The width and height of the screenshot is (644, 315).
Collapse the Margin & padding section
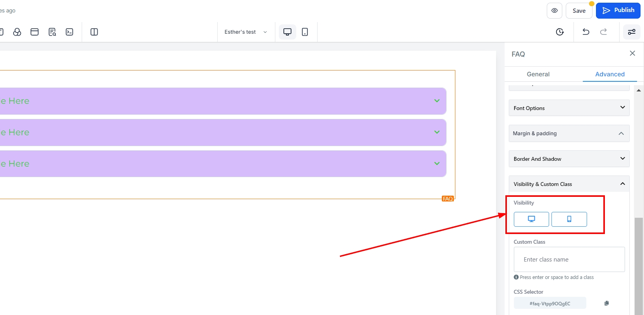(568, 133)
